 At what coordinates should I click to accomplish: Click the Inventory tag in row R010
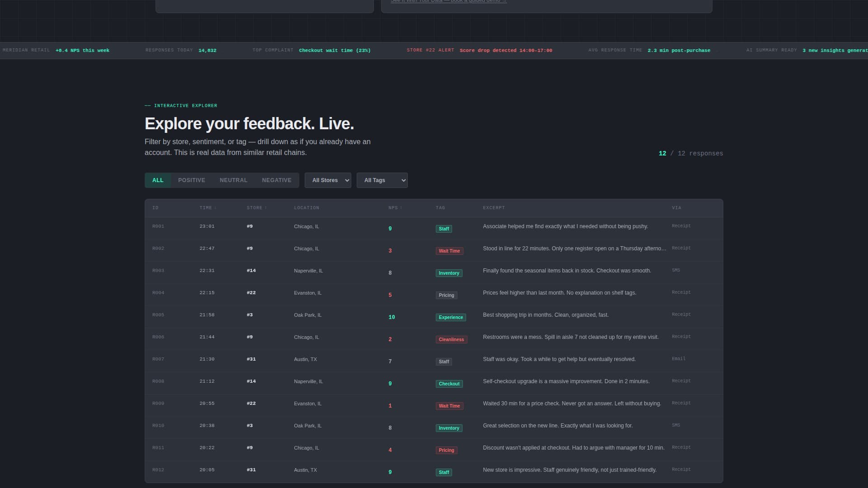tap(449, 428)
